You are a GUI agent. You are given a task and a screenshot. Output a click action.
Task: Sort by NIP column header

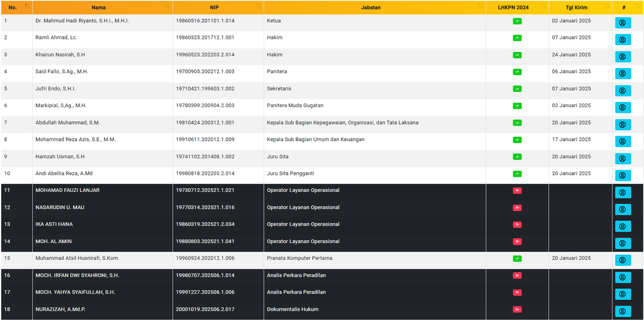pyautogui.click(x=214, y=7)
